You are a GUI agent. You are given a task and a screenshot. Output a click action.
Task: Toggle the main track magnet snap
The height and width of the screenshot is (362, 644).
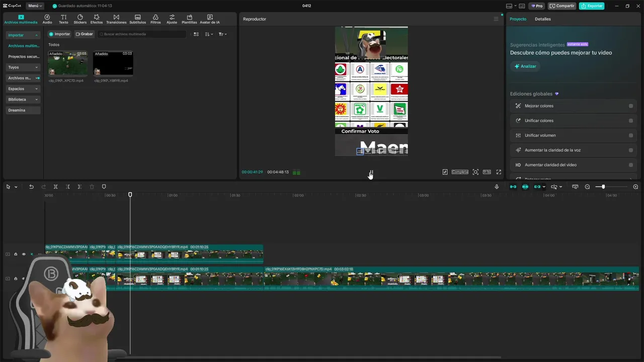point(513,187)
